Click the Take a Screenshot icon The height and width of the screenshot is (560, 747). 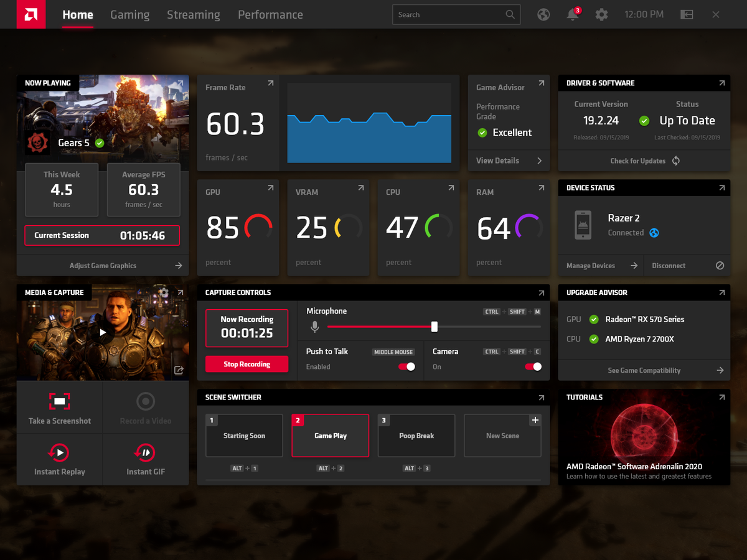point(60,401)
